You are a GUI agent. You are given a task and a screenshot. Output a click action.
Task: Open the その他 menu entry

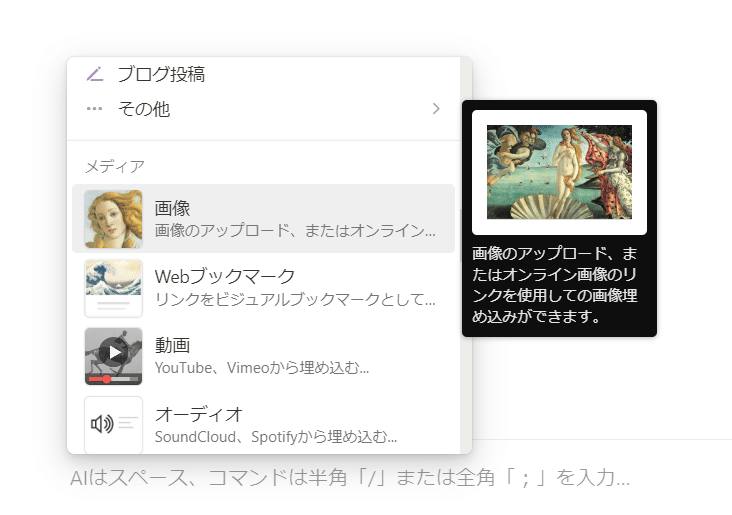[x=263, y=109]
